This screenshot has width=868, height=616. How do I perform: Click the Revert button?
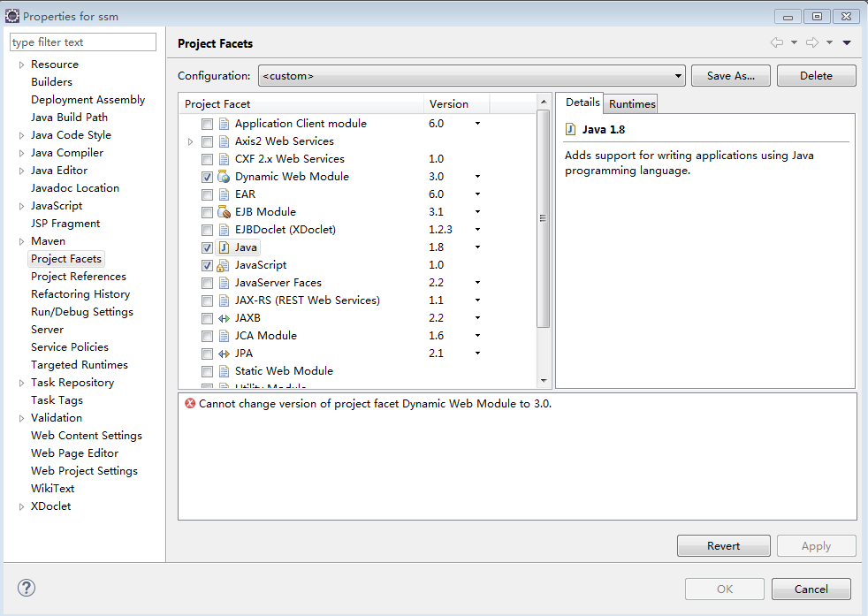tap(723, 546)
